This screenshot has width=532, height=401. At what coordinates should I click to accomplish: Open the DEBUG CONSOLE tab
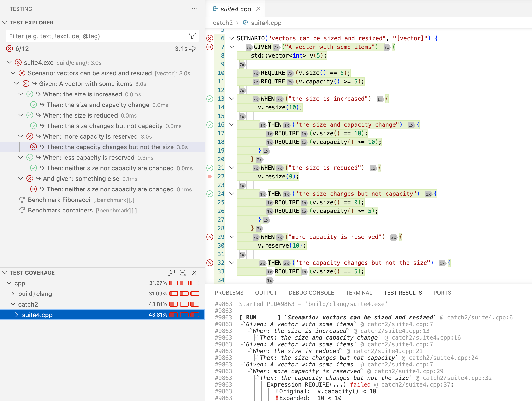[311, 293]
